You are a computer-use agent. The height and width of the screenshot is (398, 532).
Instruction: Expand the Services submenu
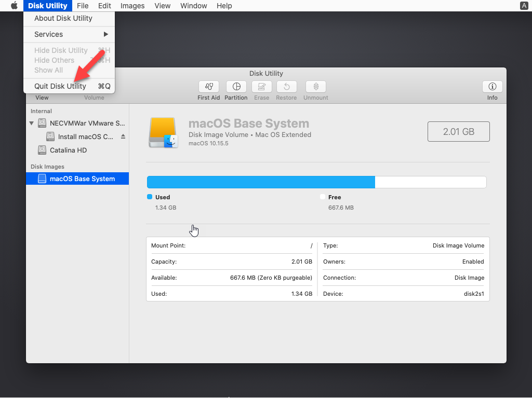69,34
